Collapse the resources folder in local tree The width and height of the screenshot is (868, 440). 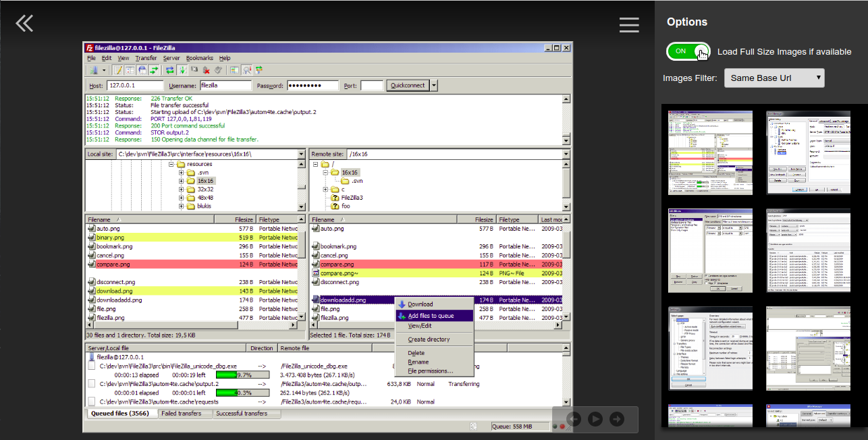point(171,164)
